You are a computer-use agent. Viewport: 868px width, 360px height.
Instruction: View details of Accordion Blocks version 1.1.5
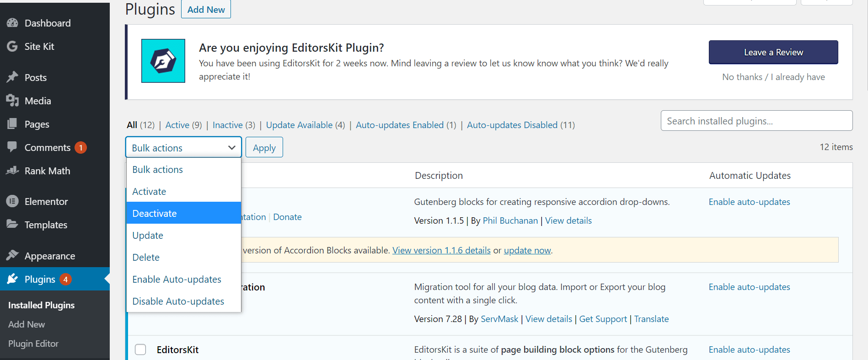[x=568, y=220]
